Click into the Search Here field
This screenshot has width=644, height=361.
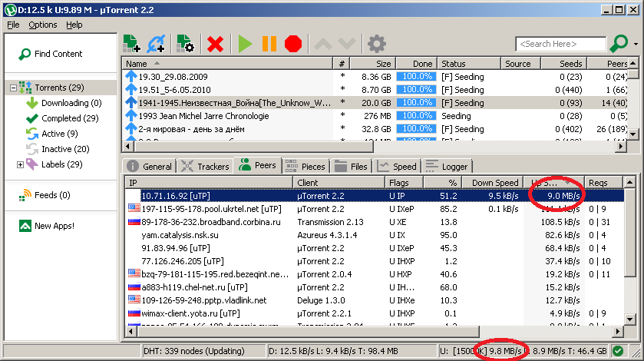click(560, 44)
